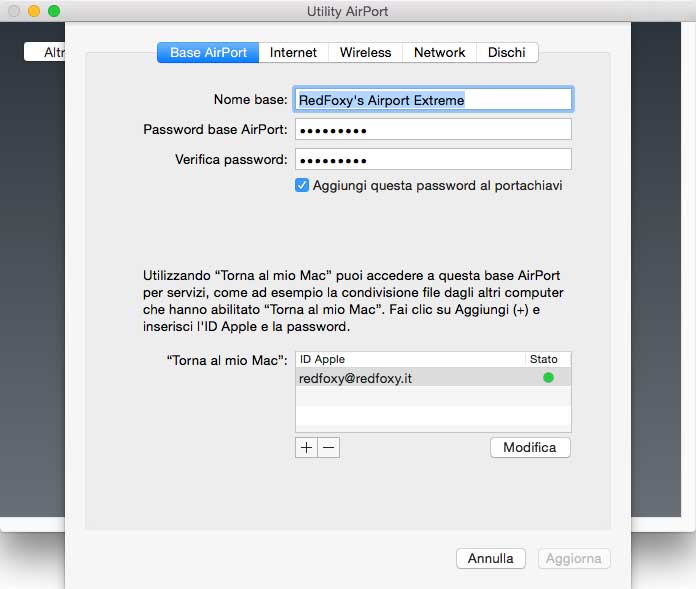Switch to the Base AirPort tab
Screen dimensions: 696x589
pos(208,52)
